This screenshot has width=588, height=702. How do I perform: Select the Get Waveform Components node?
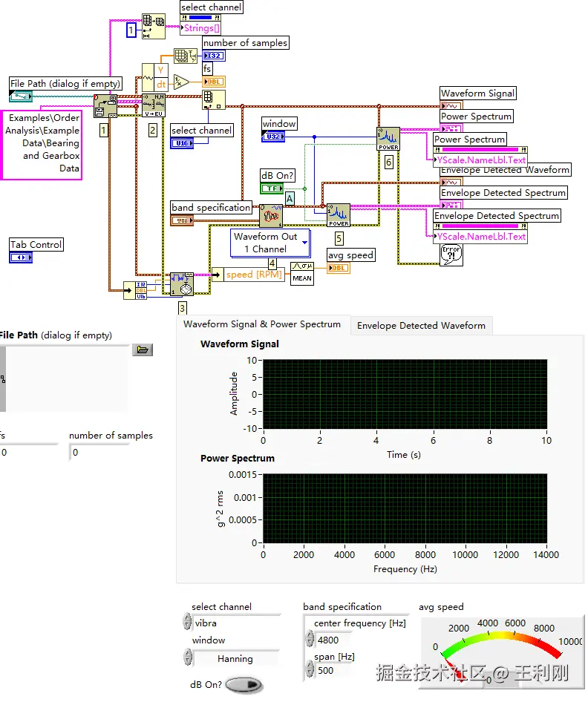pyautogui.click(x=154, y=77)
